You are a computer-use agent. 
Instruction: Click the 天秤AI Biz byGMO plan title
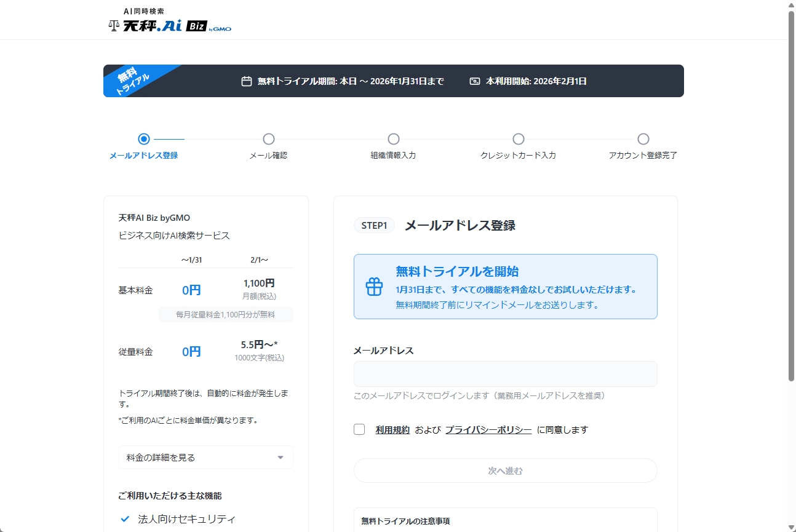click(x=154, y=218)
